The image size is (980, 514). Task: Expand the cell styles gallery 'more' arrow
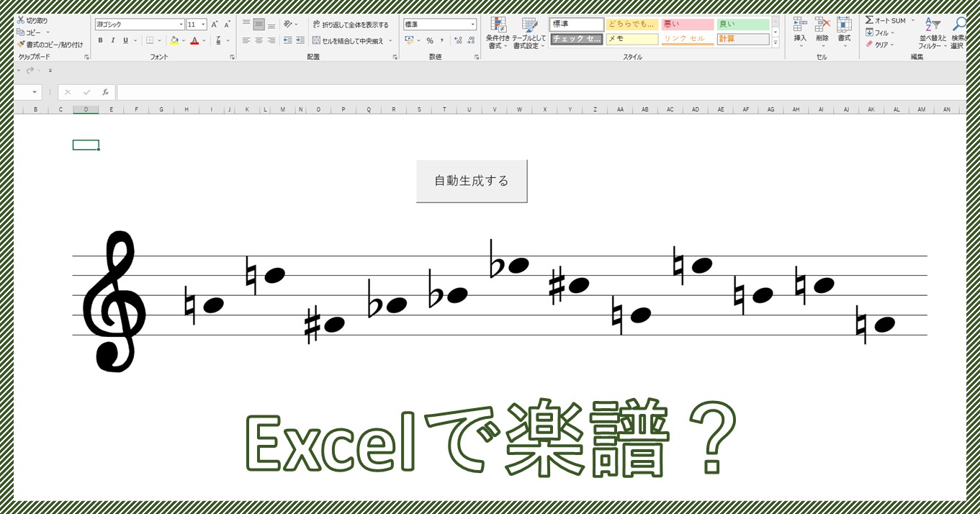tap(776, 42)
